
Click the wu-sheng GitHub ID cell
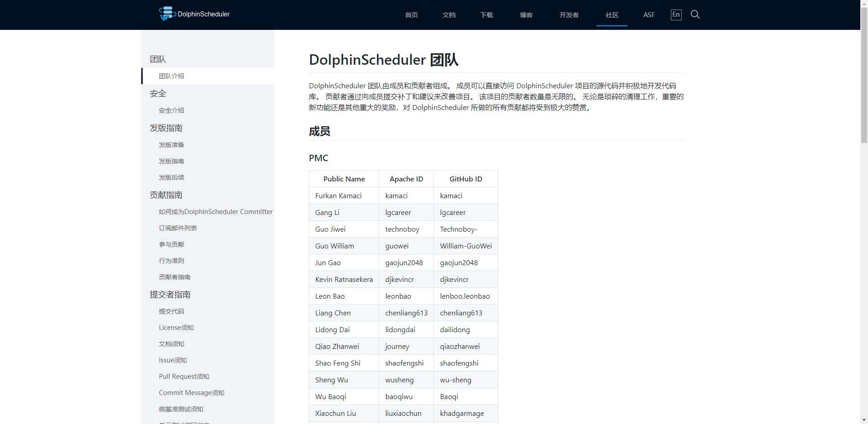click(x=466, y=380)
